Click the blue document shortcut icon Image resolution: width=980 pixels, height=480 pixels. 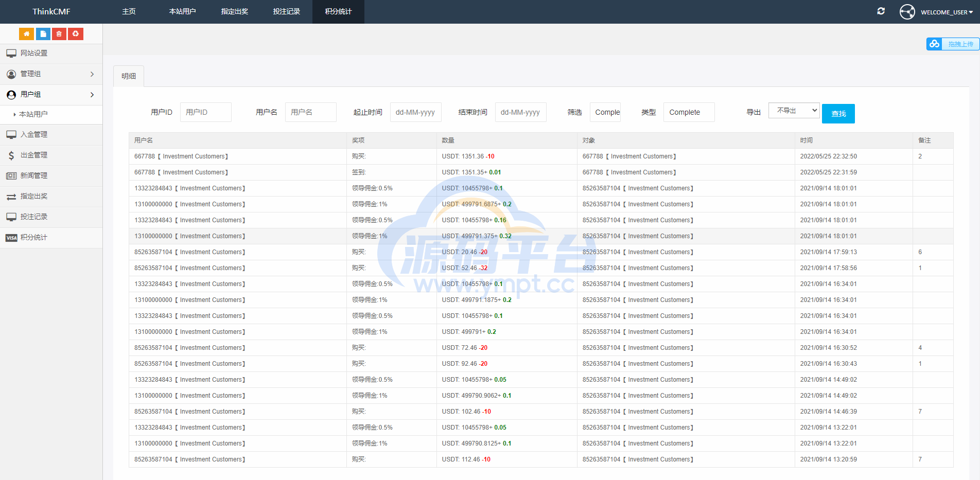coord(43,34)
